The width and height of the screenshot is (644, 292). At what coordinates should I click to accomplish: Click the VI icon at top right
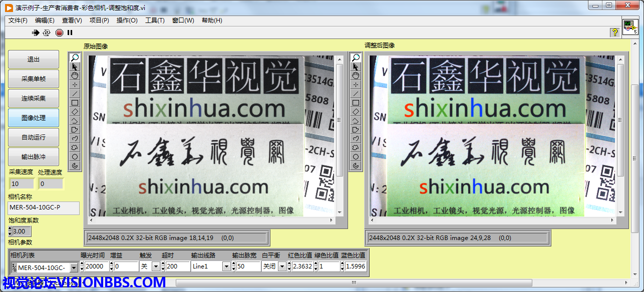tap(630, 26)
